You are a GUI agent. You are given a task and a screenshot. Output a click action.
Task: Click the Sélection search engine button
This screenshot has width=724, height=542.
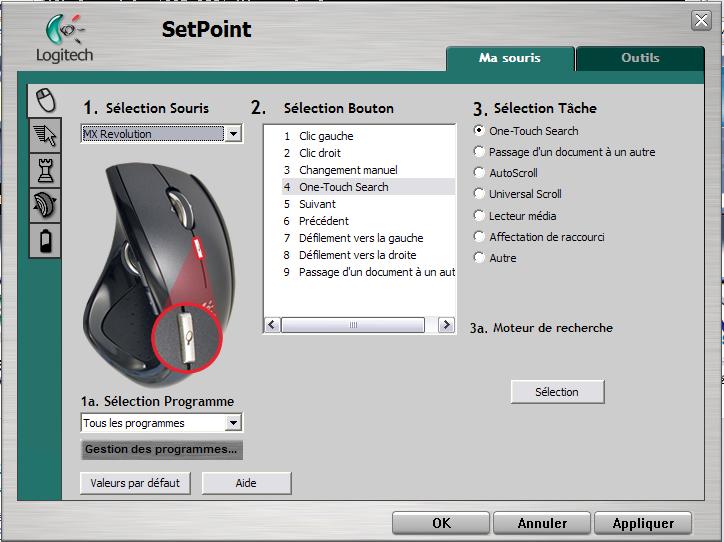tap(557, 392)
